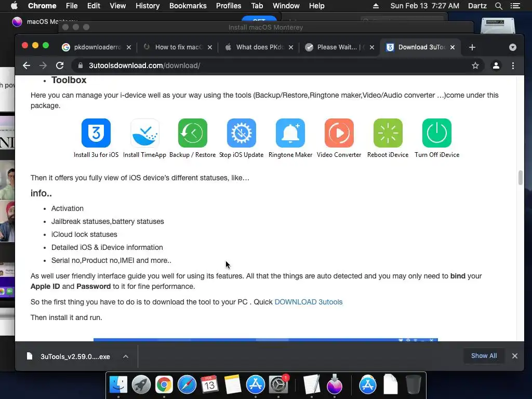Click the Install 3u for iOS icon

[x=96, y=132]
